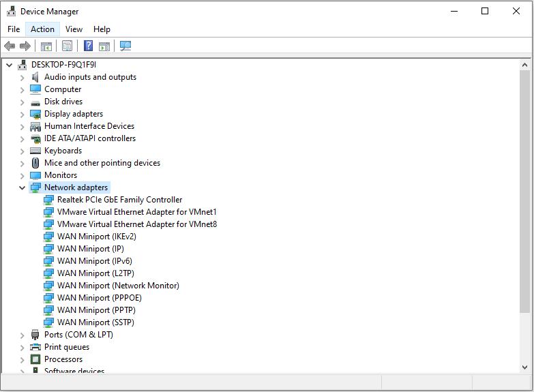The image size is (534, 392).
Task: Select the Ports (COM & LPT) label
Action: [78, 335]
